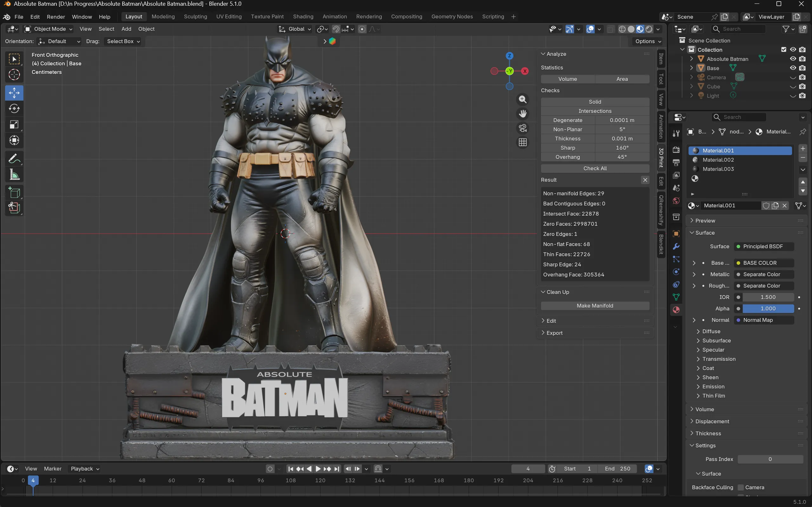Screen dimensions: 812x507
Task: Click the Z axis on navigation gizmo
Action: (509, 56)
